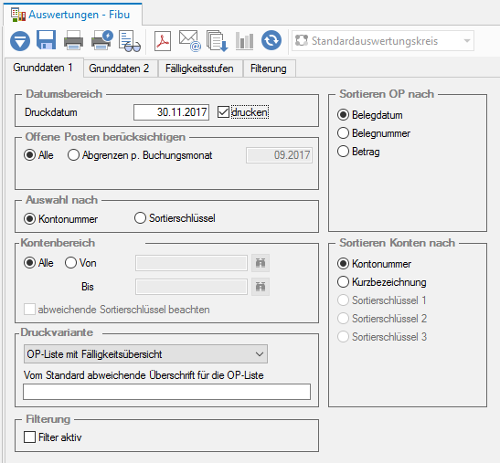500x463 pixels.
Task: Click the Vom Standard abweichende Überschrift label
Action: pyautogui.click(x=144, y=375)
